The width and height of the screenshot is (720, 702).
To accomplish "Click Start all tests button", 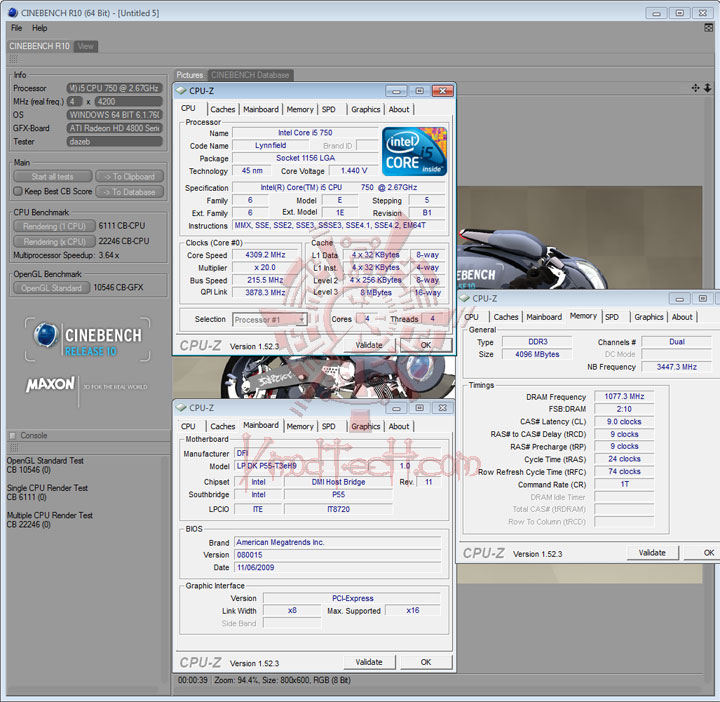I will tap(52, 177).
